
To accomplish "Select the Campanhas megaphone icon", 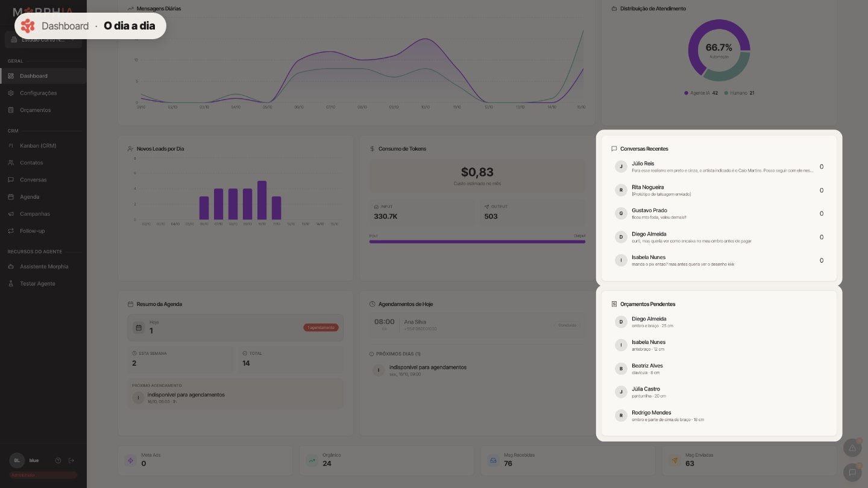I will point(11,214).
